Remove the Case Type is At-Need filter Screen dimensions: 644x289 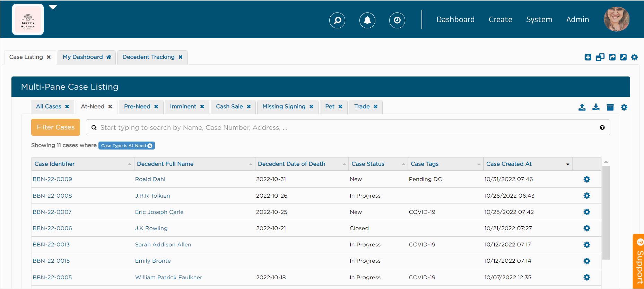click(150, 146)
